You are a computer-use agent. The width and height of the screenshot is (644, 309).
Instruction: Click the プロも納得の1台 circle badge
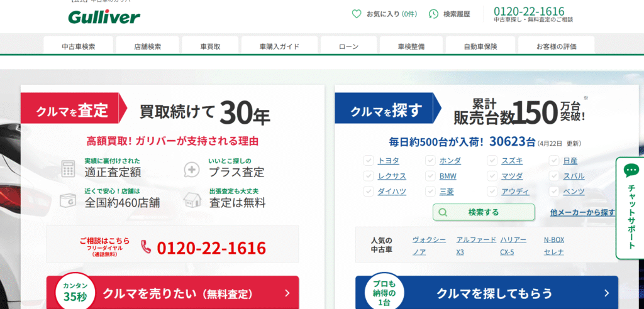pyautogui.click(x=384, y=291)
